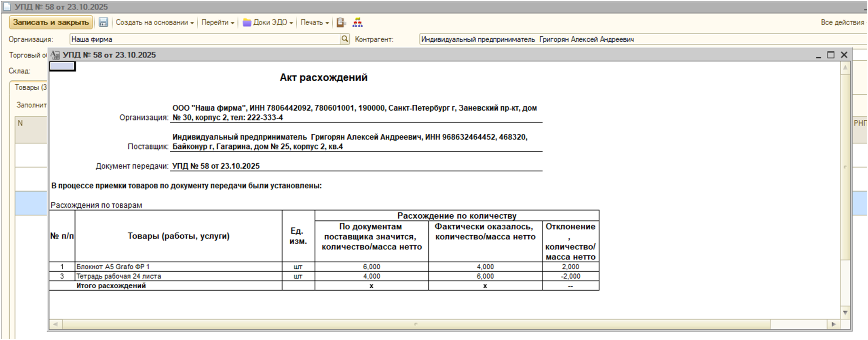Open the Перейти dropdown menu
Viewport: 868px width, 340px height.
[x=218, y=22]
